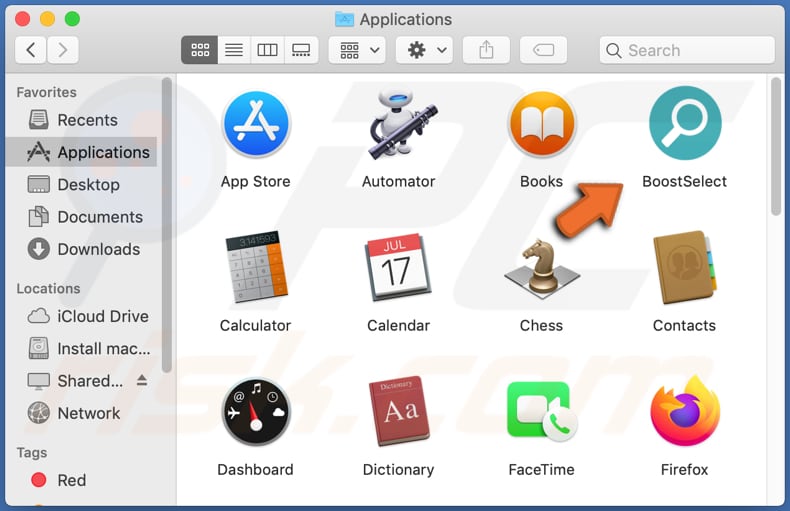Close the Finder window
This screenshot has height=511, width=790.
(x=23, y=19)
